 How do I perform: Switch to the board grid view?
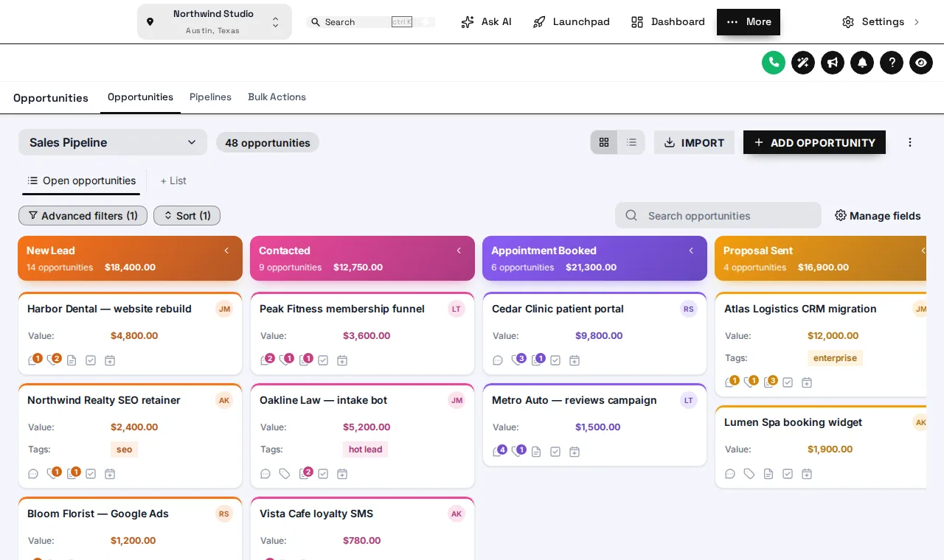click(x=604, y=142)
